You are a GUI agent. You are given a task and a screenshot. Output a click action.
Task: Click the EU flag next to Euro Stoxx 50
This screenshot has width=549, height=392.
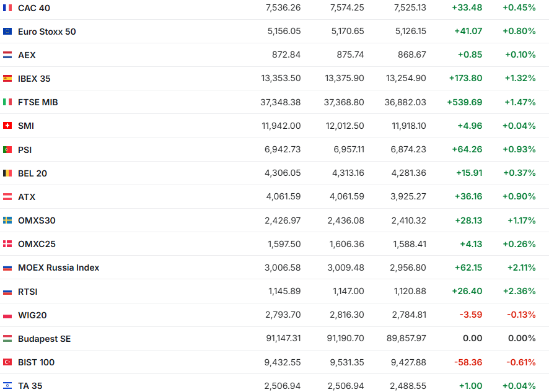7,32
